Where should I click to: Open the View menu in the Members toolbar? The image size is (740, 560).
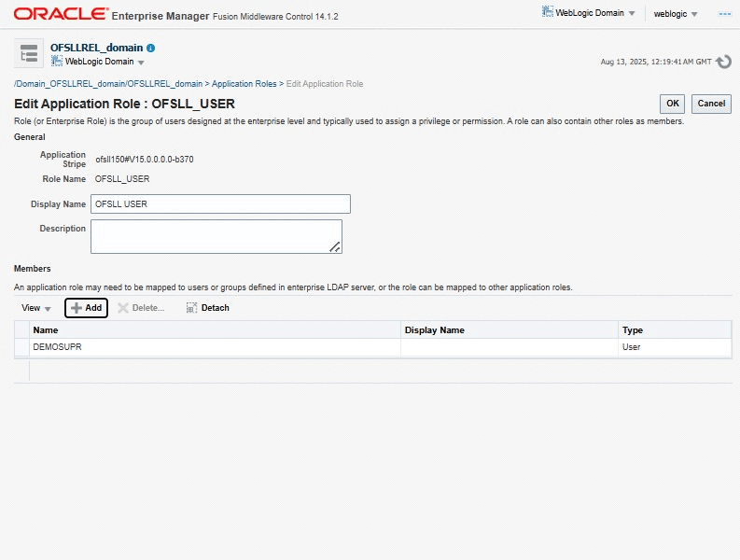point(35,308)
